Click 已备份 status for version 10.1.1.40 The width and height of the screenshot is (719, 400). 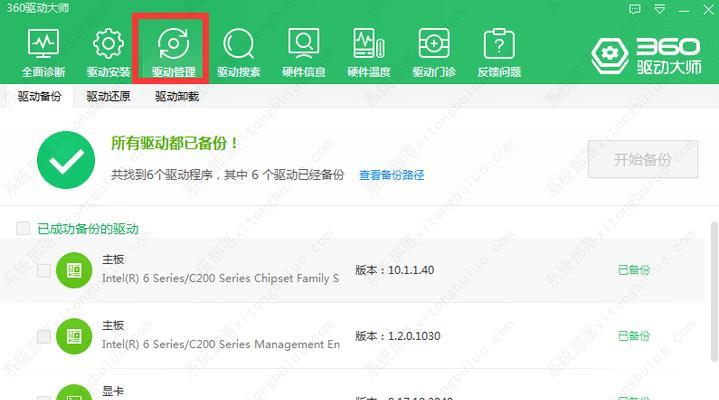634,270
